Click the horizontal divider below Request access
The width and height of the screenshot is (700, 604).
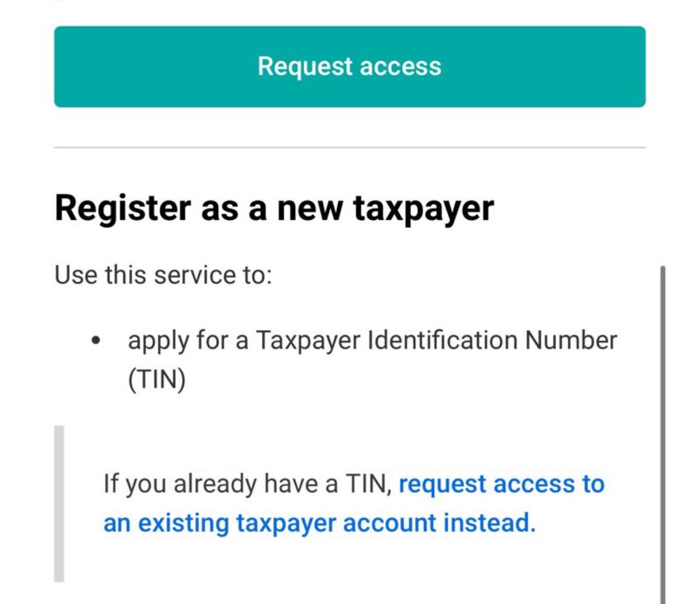(349, 147)
